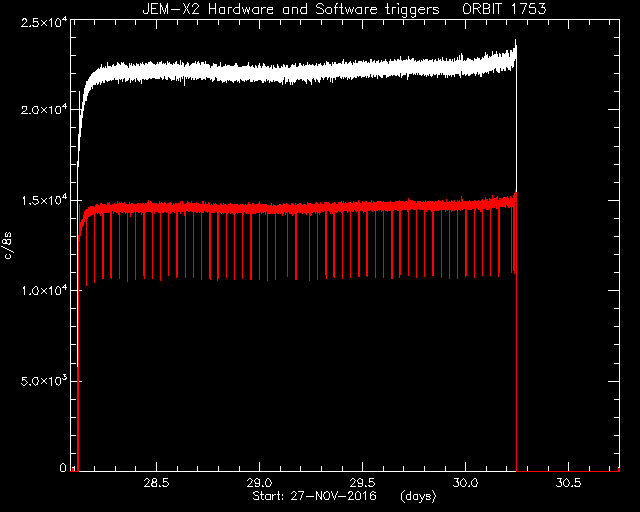
Task: Click the white spike at curve end
Action: click(x=516, y=51)
